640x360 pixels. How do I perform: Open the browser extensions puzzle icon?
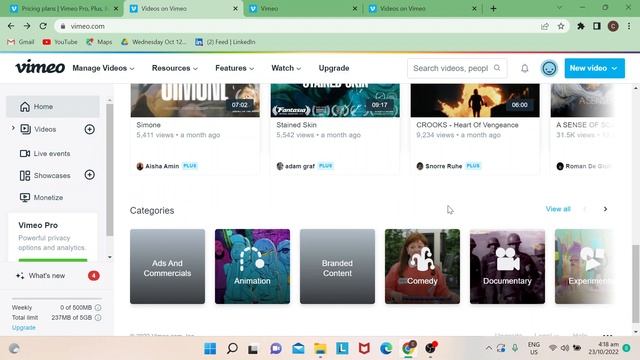(580, 26)
